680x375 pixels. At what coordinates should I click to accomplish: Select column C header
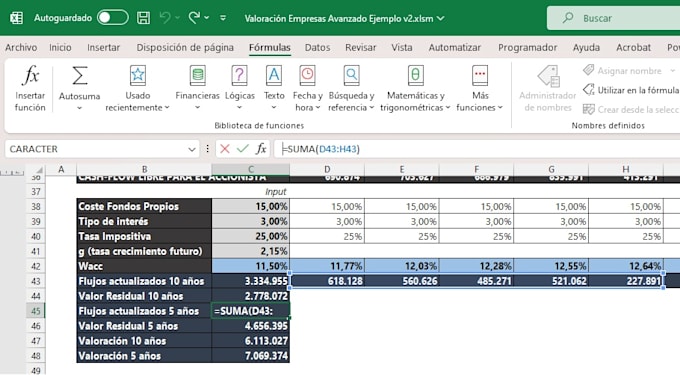pos(251,170)
